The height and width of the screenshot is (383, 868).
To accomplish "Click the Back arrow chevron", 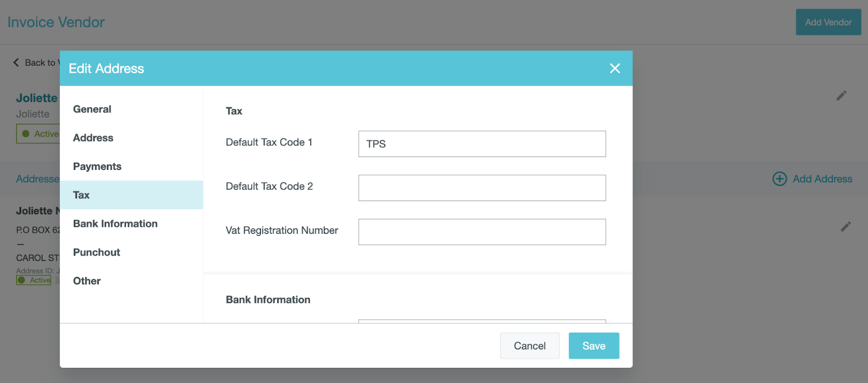I will (x=16, y=62).
